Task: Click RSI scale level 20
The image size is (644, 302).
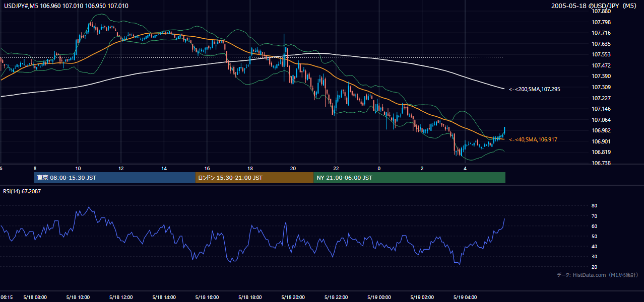Action: point(594,267)
